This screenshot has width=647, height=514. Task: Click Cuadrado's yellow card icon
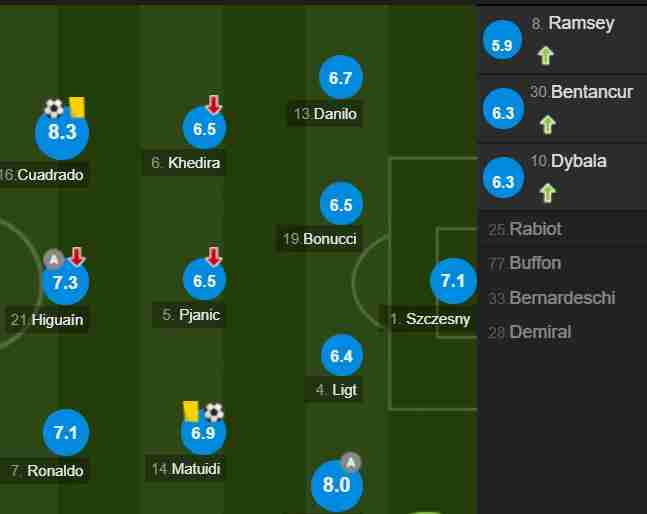click(x=77, y=107)
